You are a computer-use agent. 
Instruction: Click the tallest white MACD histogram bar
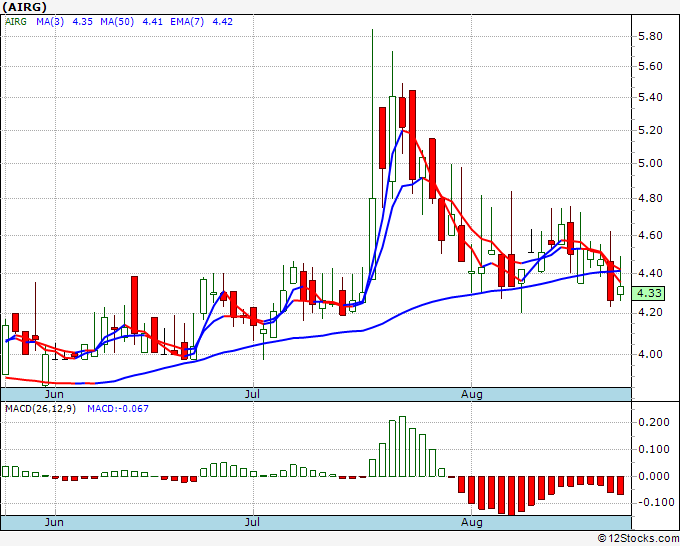coord(402,446)
